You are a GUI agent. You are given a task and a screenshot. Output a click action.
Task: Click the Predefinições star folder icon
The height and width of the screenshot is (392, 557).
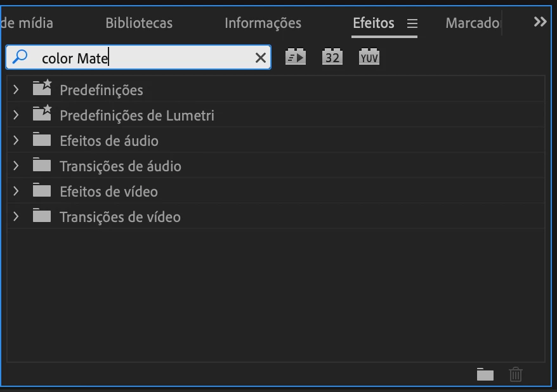pyautogui.click(x=42, y=88)
